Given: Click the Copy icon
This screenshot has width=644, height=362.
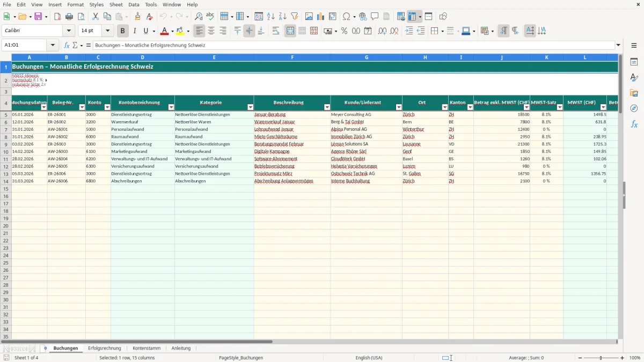Looking at the screenshot, I should click(x=107, y=17).
